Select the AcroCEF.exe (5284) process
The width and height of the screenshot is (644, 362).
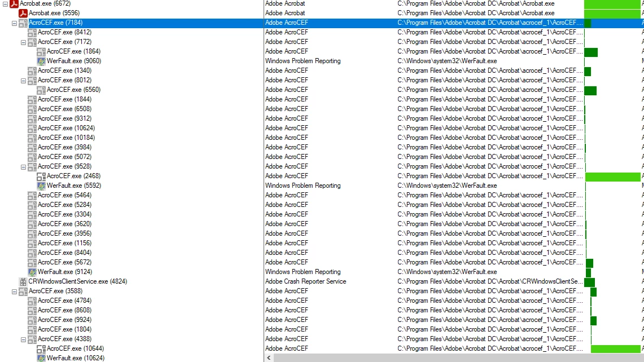(x=64, y=205)
